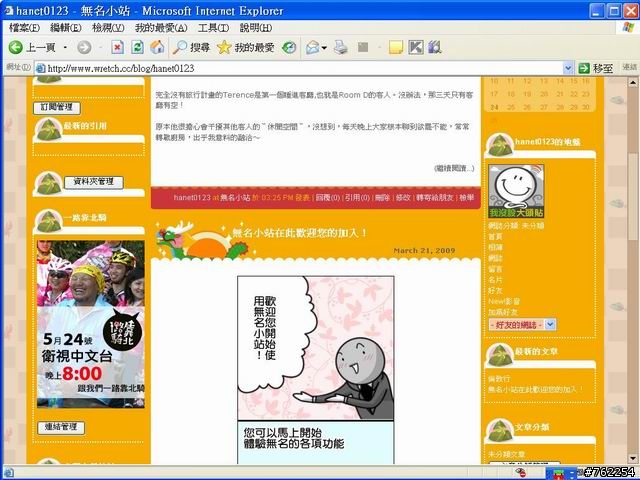Click the vertical scrollbar down arrow

(x=633, y=458)
